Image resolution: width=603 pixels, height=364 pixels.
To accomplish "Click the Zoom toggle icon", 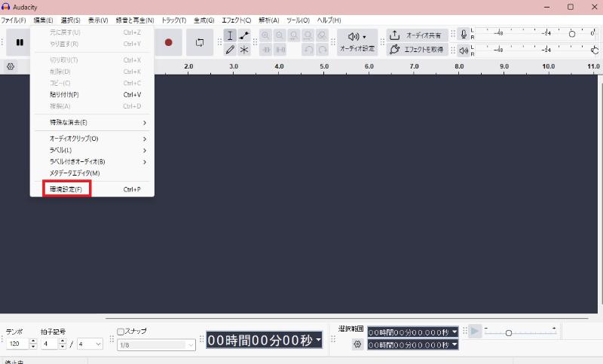I will (x=323, y=35).
